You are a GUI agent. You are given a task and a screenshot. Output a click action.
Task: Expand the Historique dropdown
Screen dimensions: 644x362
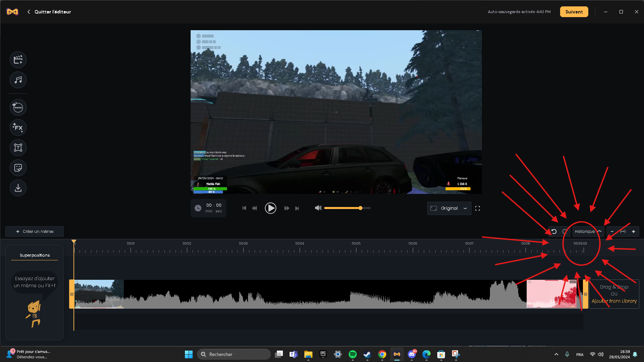(x=588, y=231)
